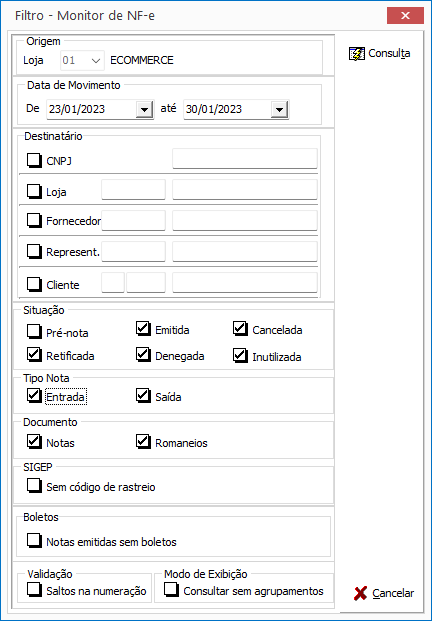Click the CNPJ text input field

click(245, 158)
